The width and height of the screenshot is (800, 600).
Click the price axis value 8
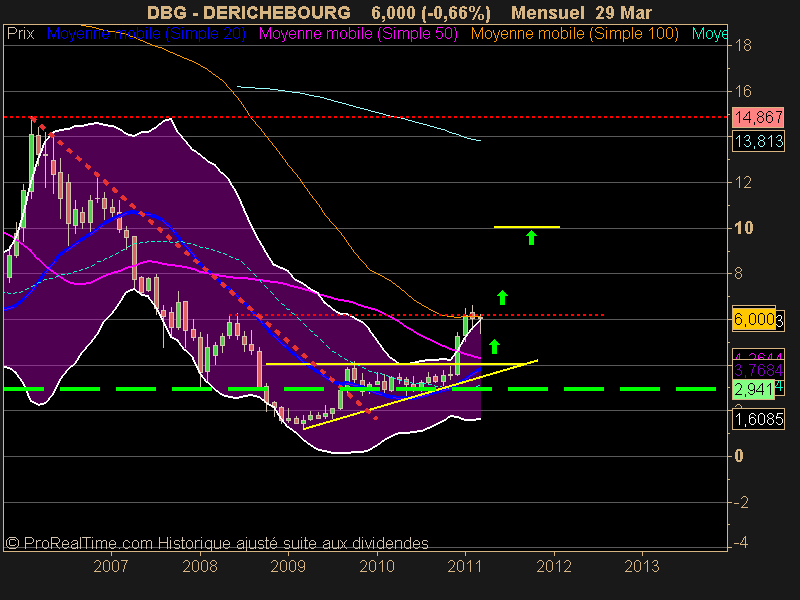tap(738, 273)
